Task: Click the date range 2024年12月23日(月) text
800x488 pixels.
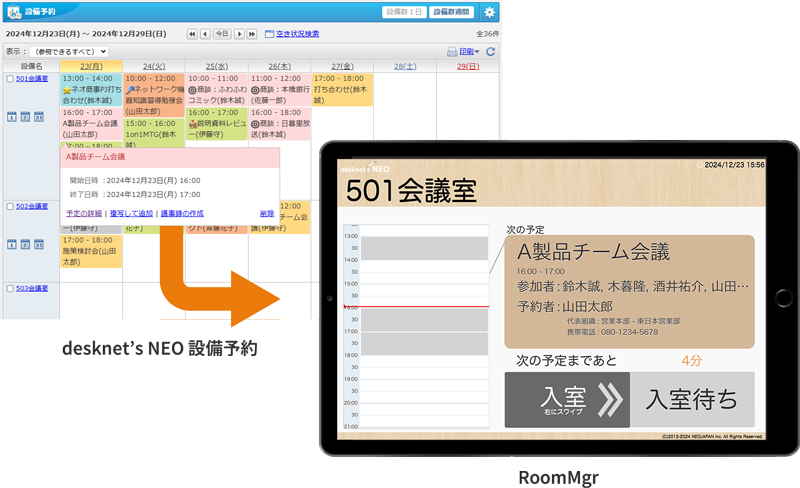Action: pyautogui.click(x=42, y=34)
